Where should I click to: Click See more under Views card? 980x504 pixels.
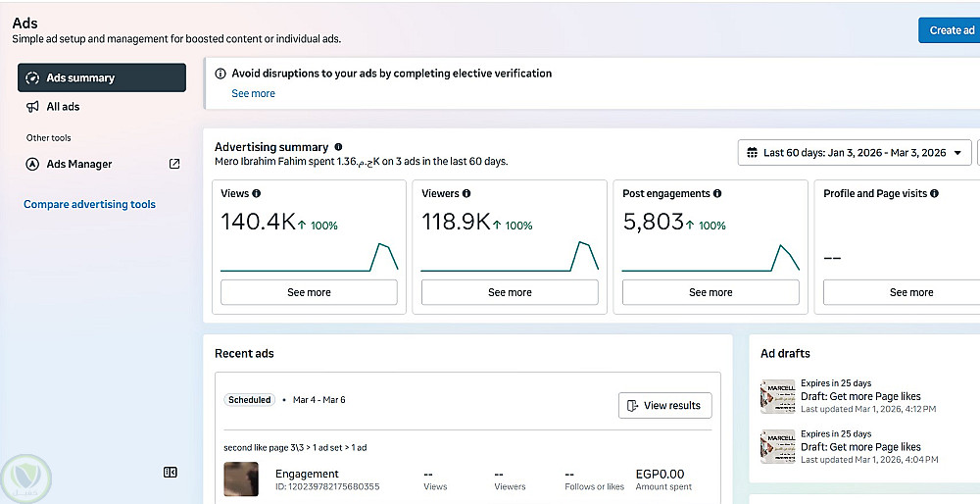309,292
